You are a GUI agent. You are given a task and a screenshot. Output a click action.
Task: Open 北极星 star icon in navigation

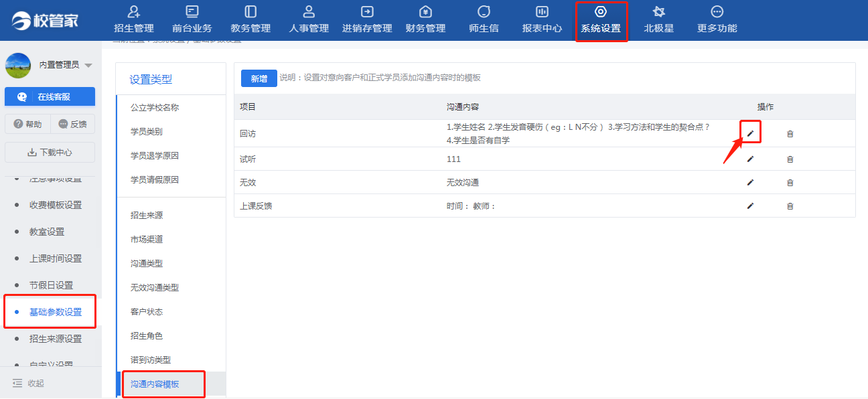658,19
